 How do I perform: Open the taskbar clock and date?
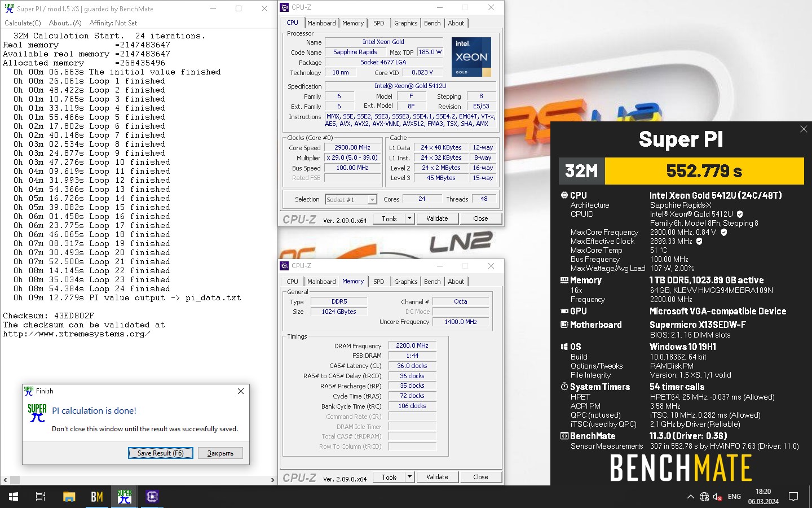coord(763,497)
